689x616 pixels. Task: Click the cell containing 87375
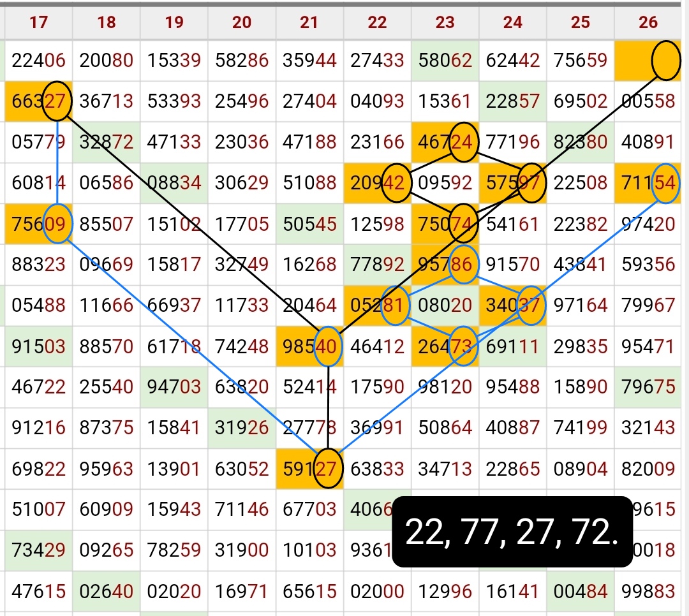click(107, 429)
